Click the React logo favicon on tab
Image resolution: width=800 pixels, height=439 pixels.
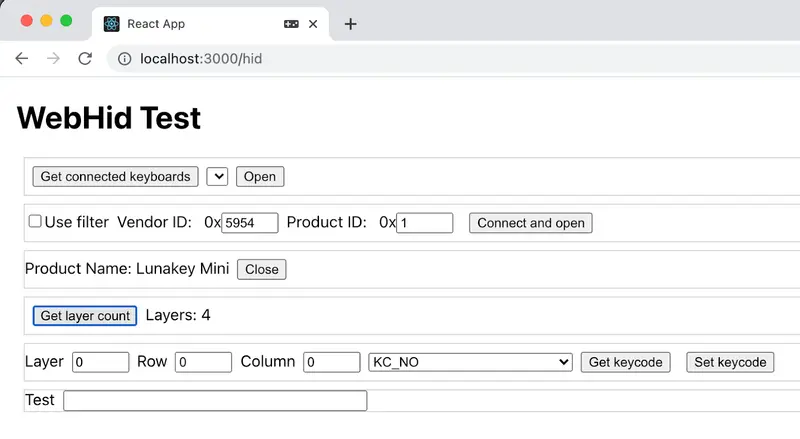112,24
